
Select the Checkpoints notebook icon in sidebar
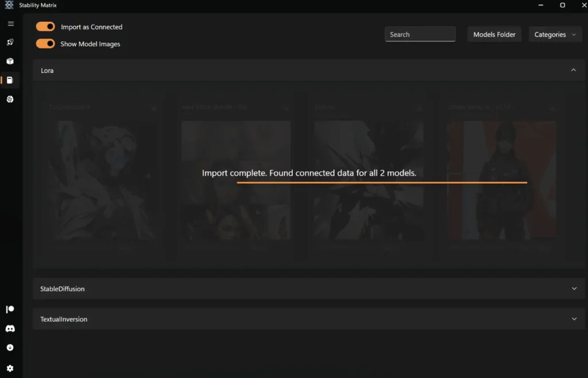coord(10,80)
